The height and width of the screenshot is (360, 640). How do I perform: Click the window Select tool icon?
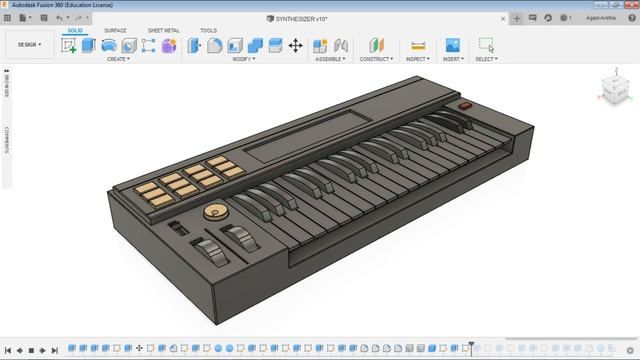click(x=487, y=45)
